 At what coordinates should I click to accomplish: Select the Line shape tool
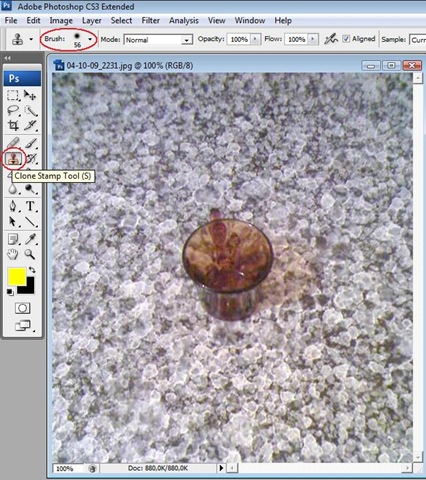30,222
